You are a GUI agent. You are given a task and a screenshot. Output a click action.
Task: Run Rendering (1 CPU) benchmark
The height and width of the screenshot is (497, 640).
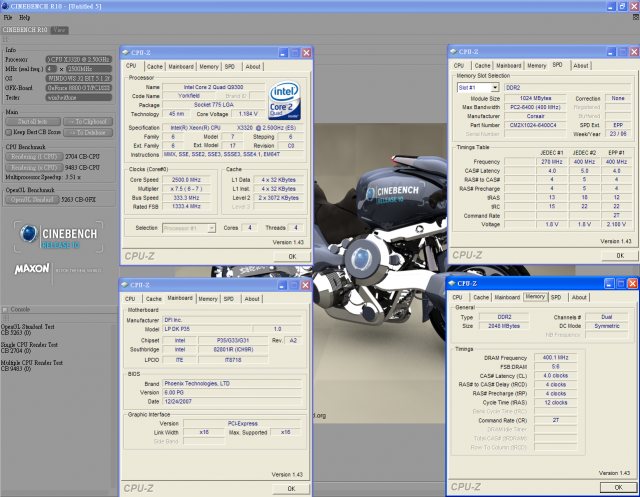click(34, 157)
